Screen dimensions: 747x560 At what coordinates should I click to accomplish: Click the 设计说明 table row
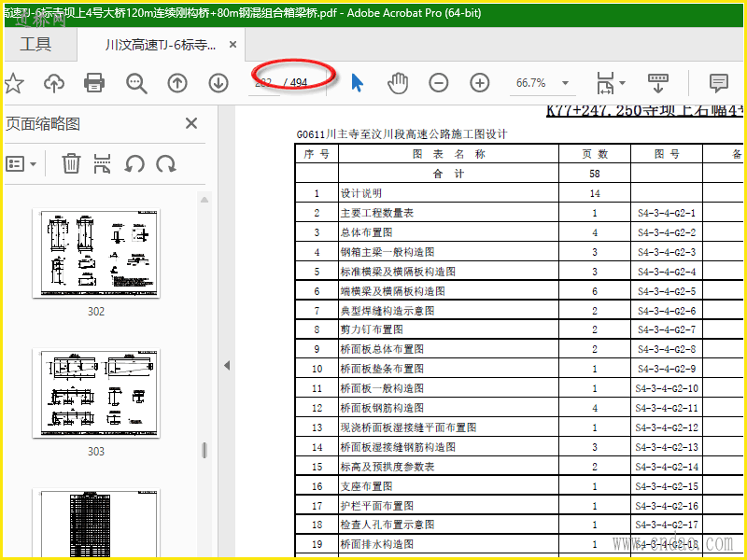coord(518,193)
